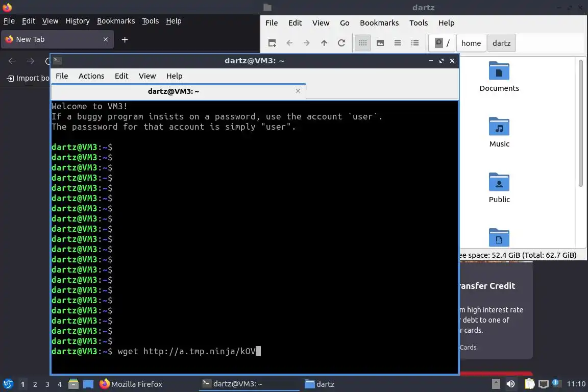
Task: Switch to workspace 3
Action: (x=47, y=384)
